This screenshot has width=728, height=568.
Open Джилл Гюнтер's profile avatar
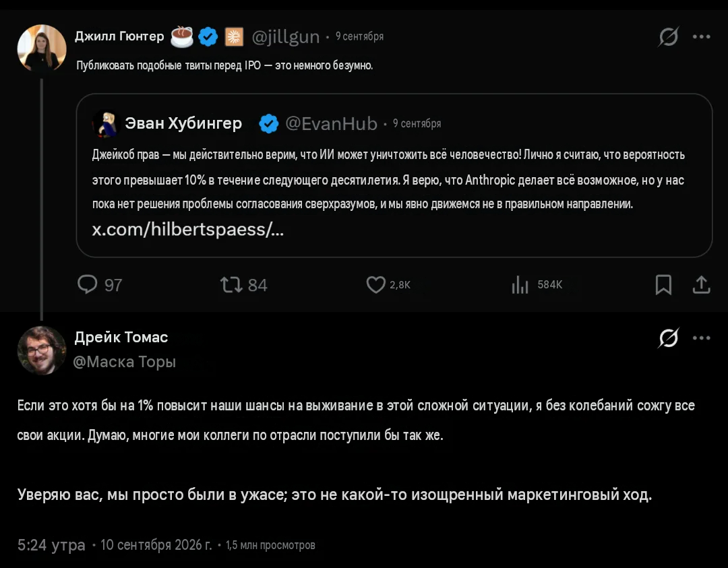point(42,49)
